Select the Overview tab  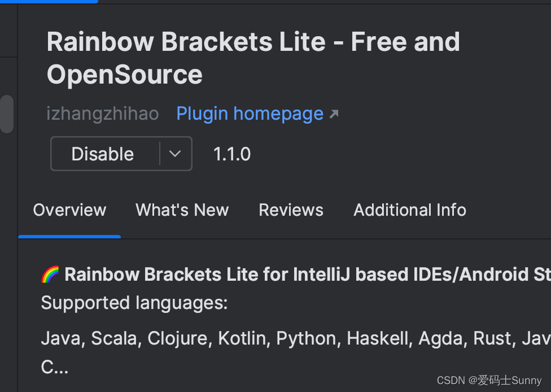pos(69,210)
